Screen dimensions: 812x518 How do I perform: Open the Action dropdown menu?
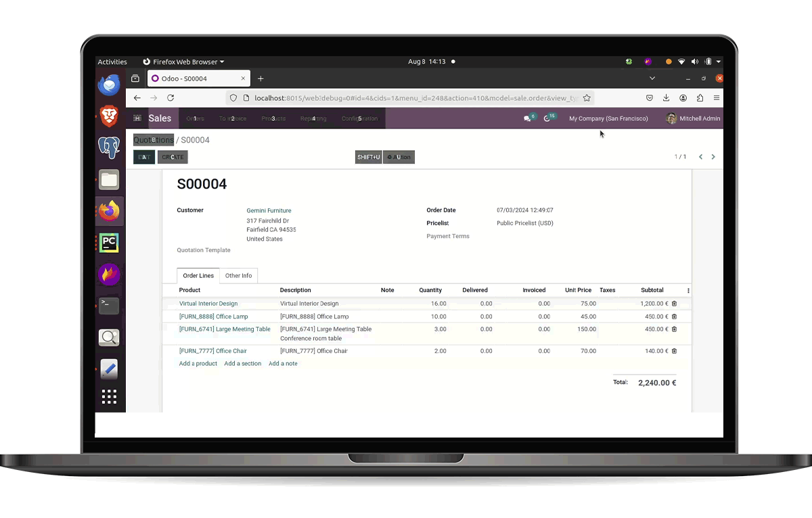(x=399, y=157)
